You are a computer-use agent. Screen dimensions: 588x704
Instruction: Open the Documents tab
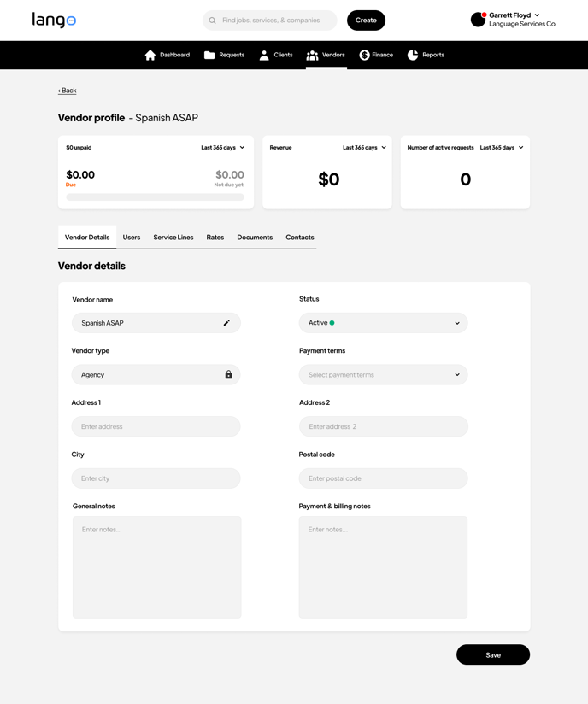pos(254,237)
